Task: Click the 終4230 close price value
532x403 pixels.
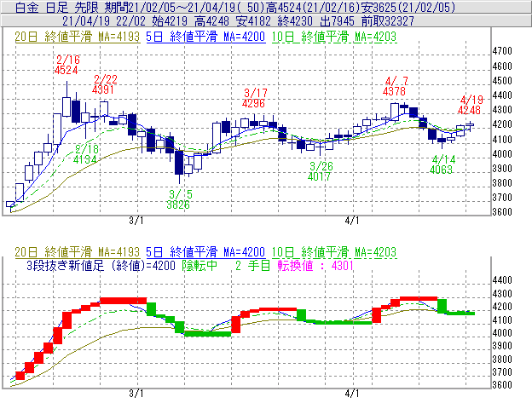Action: [x=295, y=21]
